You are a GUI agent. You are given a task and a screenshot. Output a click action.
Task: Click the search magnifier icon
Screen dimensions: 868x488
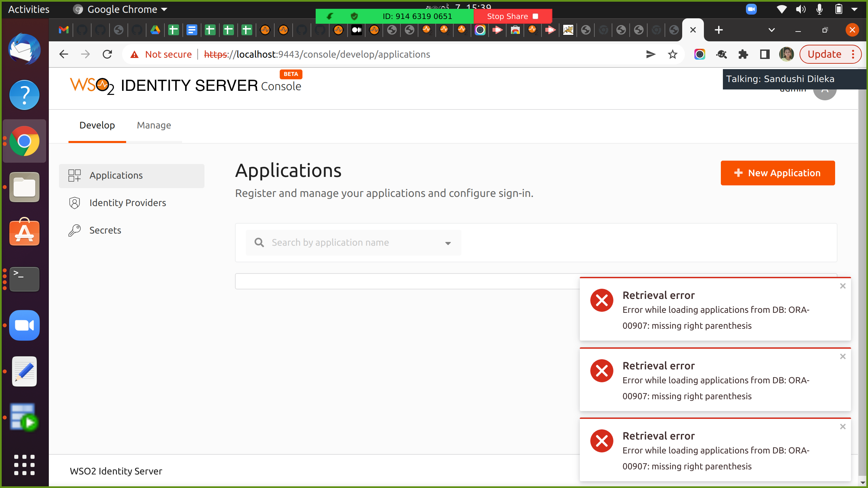coord(259,243)
